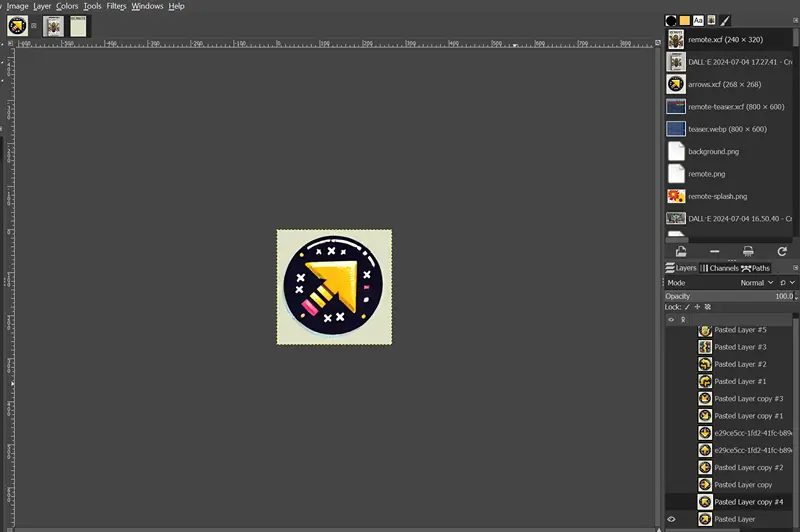Open the Layers dock configure menu button

[x=795, y=268]
